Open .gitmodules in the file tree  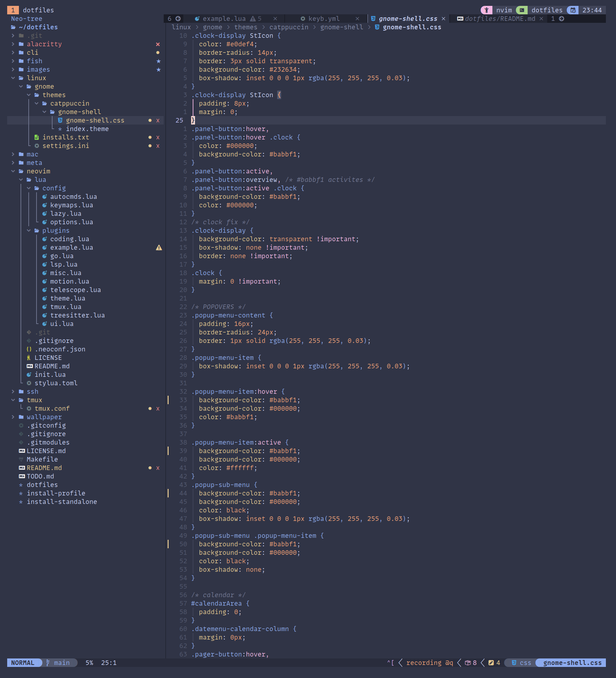coord(48,443)
